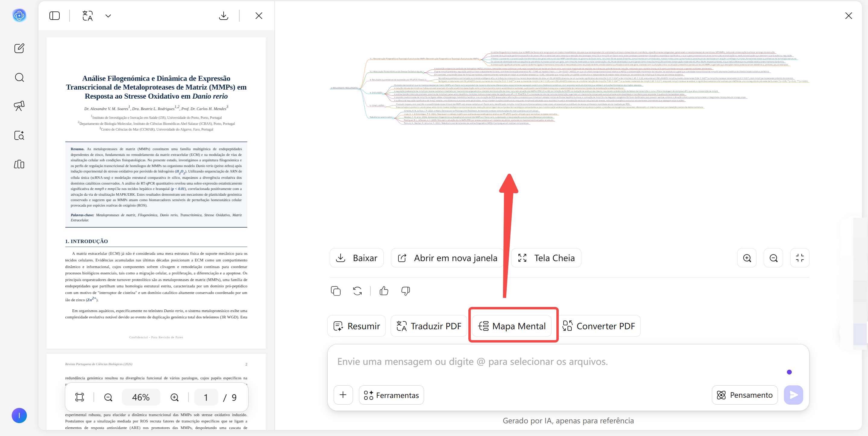Viewport: 868px width, 436px height.
Task: Click 'Confidencial - Para Revisão de Pares' footer
Action: pyautogui.click(x=156, y=337)
